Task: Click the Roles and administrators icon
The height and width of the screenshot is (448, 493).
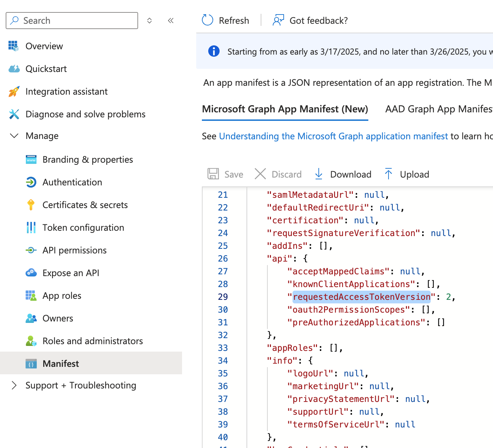Action: point(31,341)
